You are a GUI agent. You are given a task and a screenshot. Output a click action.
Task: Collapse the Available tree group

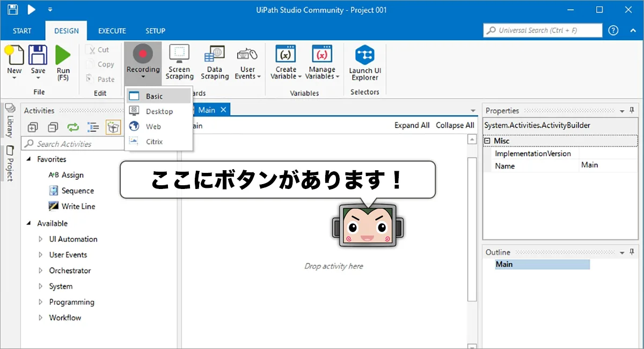tap(29, 223)
